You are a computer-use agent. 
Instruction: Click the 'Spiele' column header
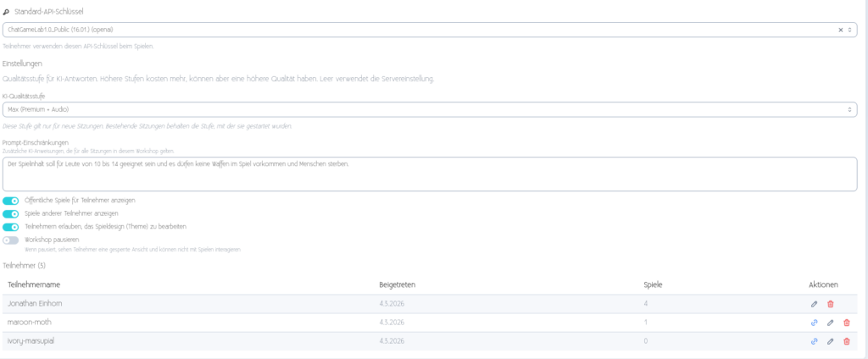click(x=653, y=284)
